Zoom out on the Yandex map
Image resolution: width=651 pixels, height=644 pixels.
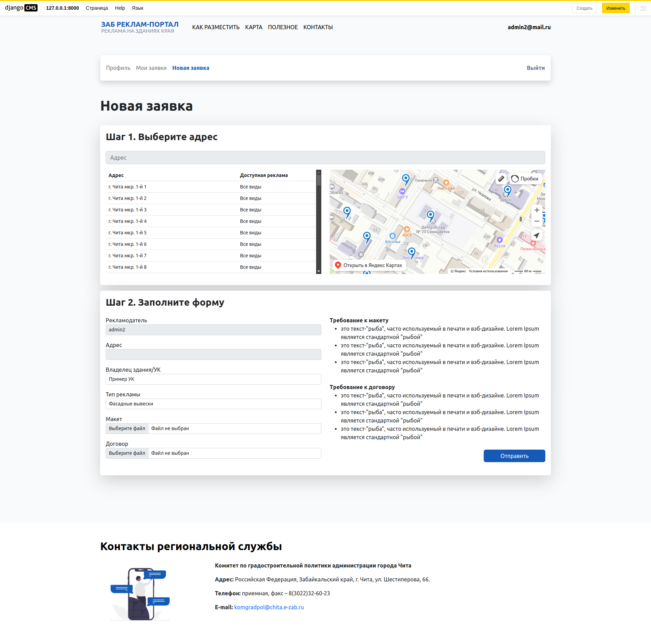[x=537, y=221]
